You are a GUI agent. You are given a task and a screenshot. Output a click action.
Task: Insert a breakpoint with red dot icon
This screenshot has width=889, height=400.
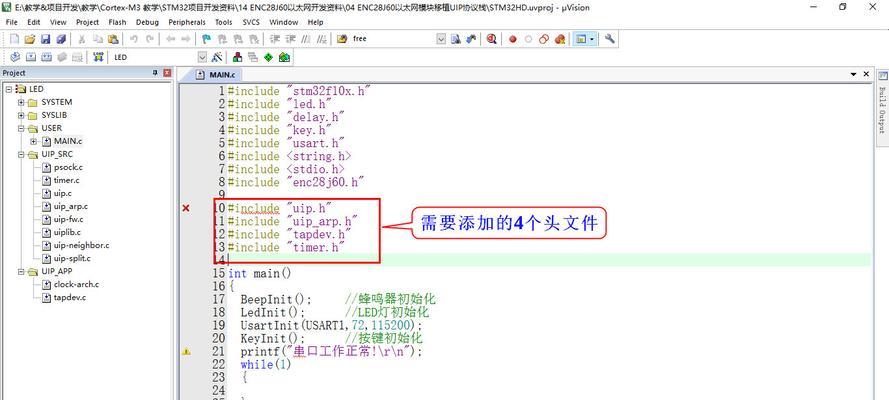(513, 39)
